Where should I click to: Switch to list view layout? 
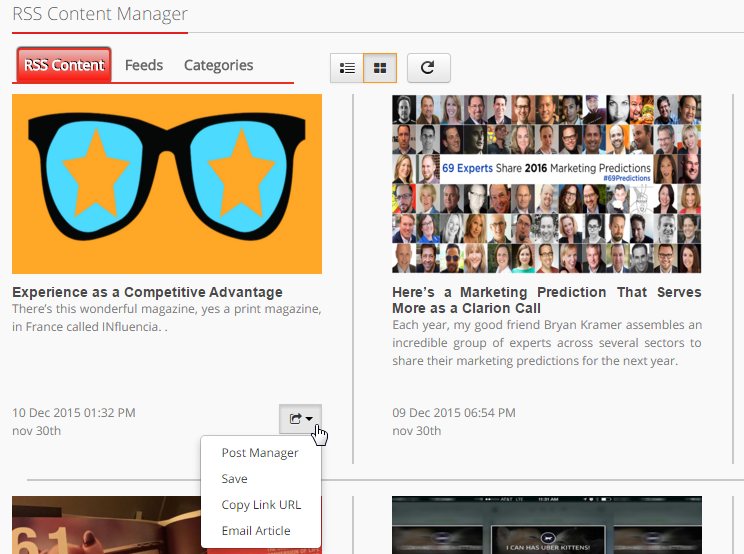click(x=347, y=68)
